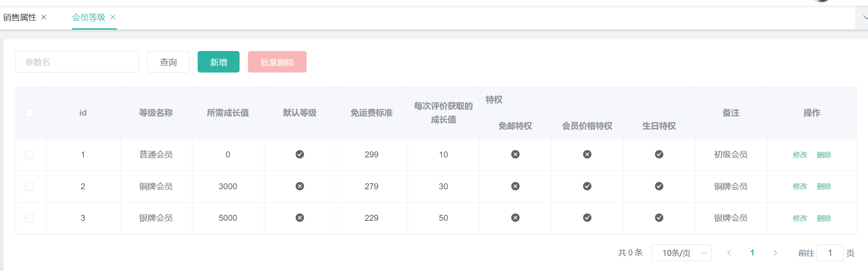868x271 pixels.
Task: Click the 299 free shipping cell
Action: coord(372,155)
